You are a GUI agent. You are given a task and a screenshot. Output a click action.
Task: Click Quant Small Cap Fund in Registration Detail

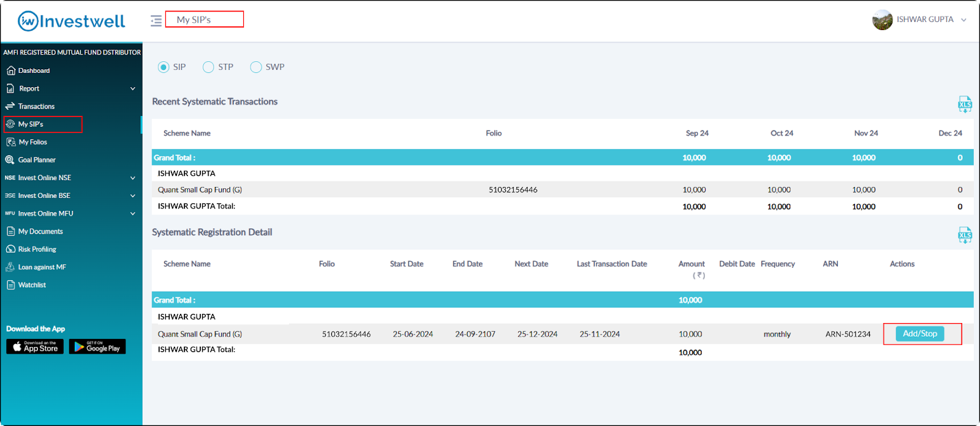click(x=200, y=334)
